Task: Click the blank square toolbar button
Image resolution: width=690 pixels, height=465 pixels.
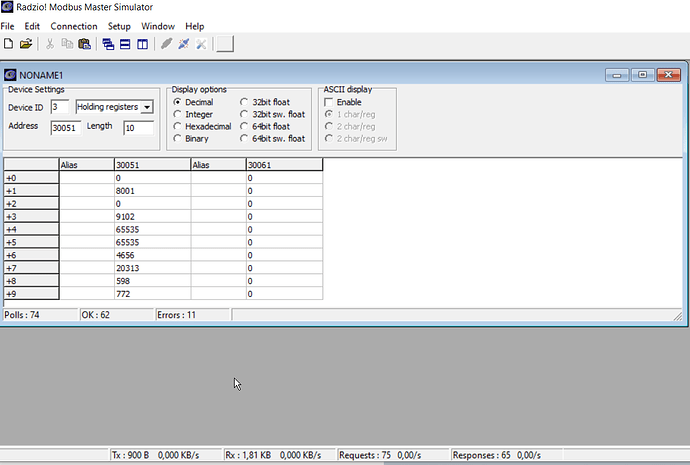Action: coord(225,44)
